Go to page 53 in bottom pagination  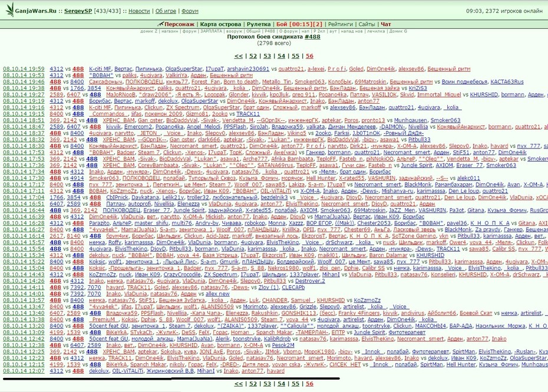tap(267, 384)
